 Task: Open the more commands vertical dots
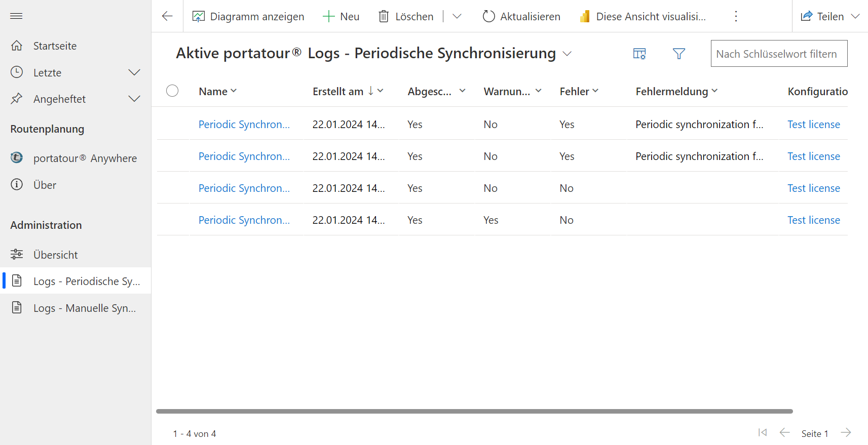tap(736, 16)
